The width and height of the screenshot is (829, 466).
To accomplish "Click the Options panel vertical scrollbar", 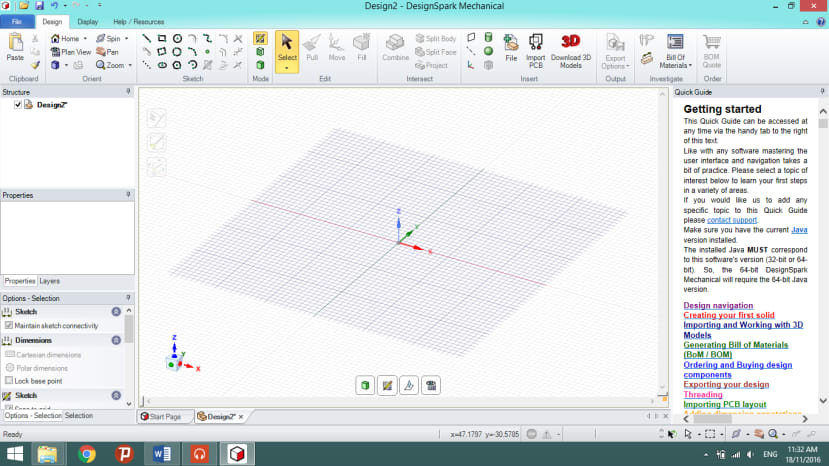I will pos(128,330).
